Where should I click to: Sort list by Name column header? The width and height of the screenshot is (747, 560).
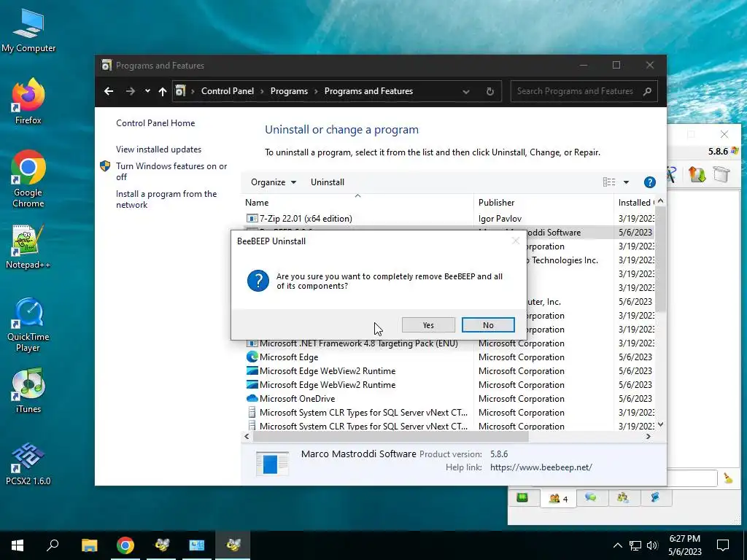tap(357, 203)
